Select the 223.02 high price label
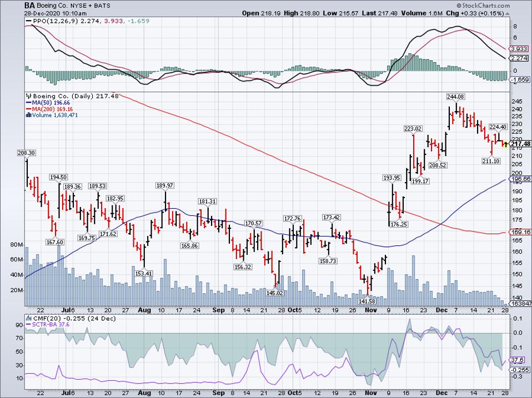This screenshot has width=532, height=398. 413,128
